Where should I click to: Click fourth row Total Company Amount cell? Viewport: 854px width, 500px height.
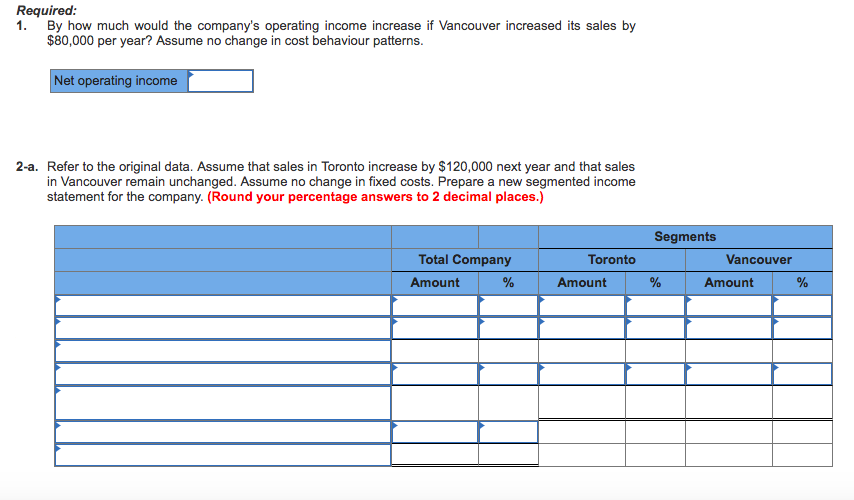pos(435,374)
